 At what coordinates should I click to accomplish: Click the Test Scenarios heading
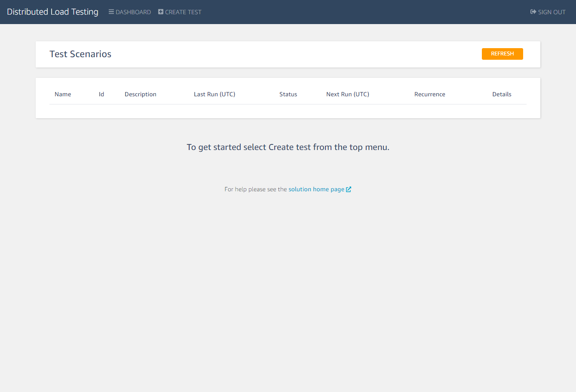tap(80, 54)
